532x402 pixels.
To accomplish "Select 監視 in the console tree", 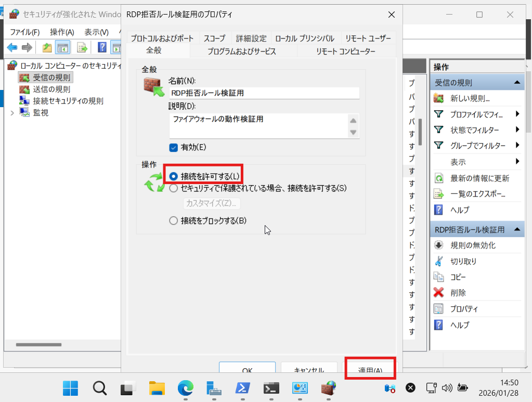I will (41, 112).
